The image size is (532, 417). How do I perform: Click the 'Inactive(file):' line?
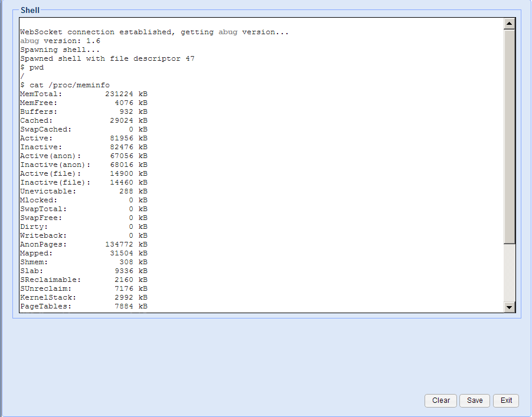[x=84, y=182]
